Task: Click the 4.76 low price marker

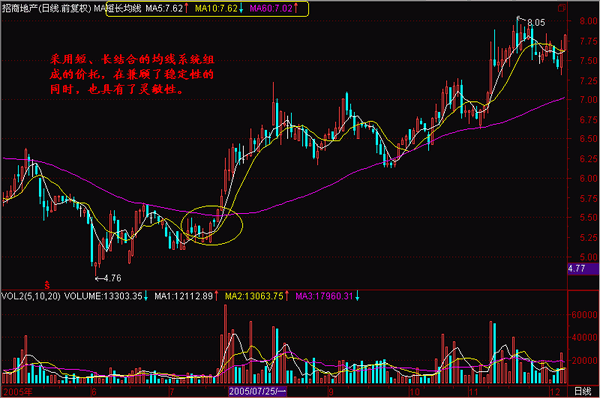Action: (112, 278)
